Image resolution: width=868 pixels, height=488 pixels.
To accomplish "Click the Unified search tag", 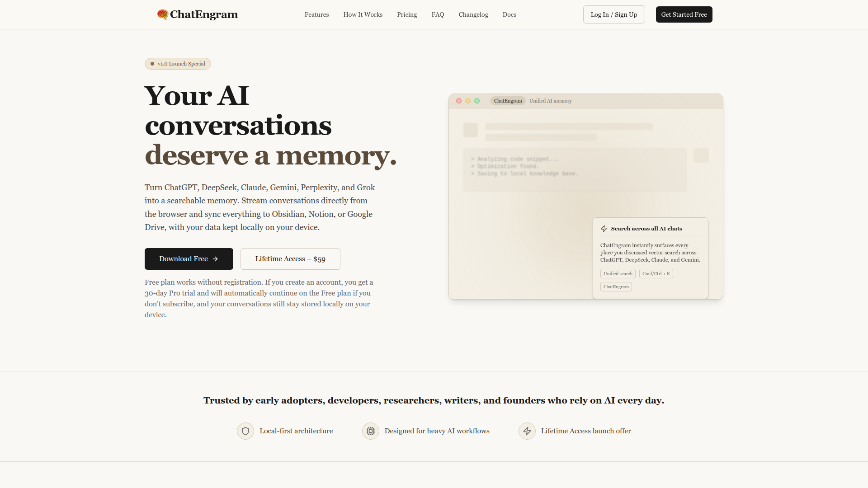I will pyautogui.click(x=618, y=274).
